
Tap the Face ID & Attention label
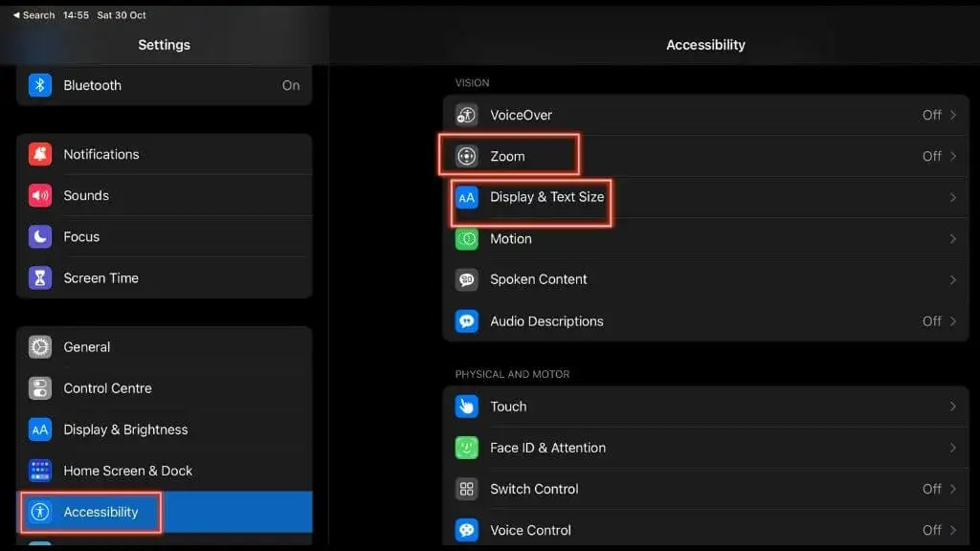547,448
